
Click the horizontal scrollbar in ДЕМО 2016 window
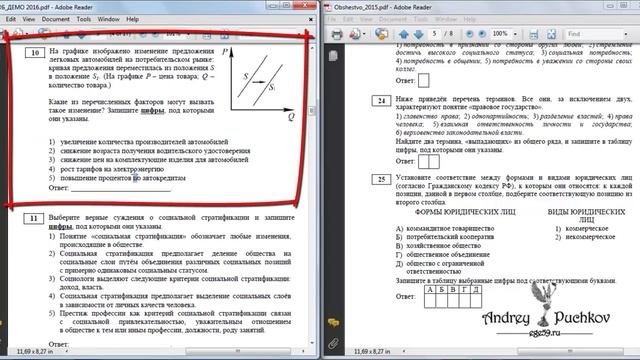coord(238,351)
